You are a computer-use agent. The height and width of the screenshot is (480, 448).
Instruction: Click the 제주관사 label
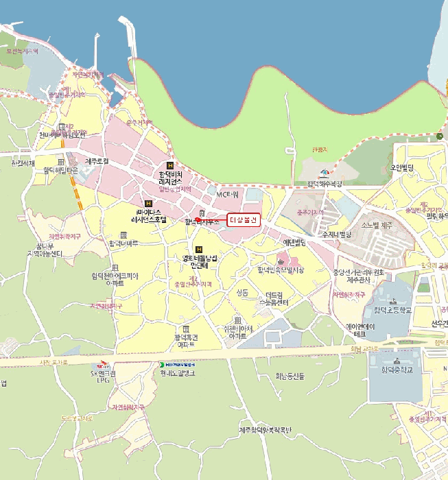(359, 280)
